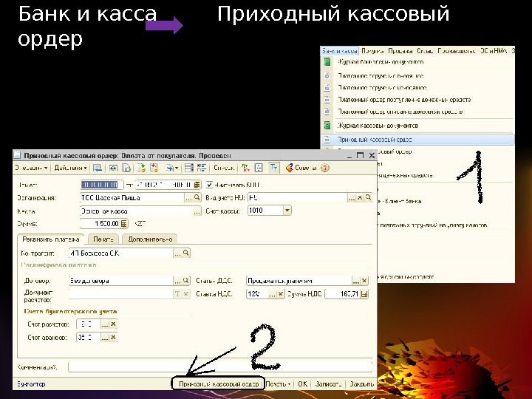Viewport: 532px width, 399px height.
Task: Click the Список toolbar button
Action: (x=224, y=168)
